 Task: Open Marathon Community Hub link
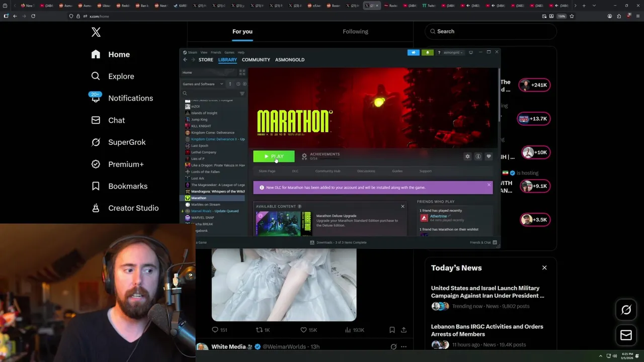[328, 171]
